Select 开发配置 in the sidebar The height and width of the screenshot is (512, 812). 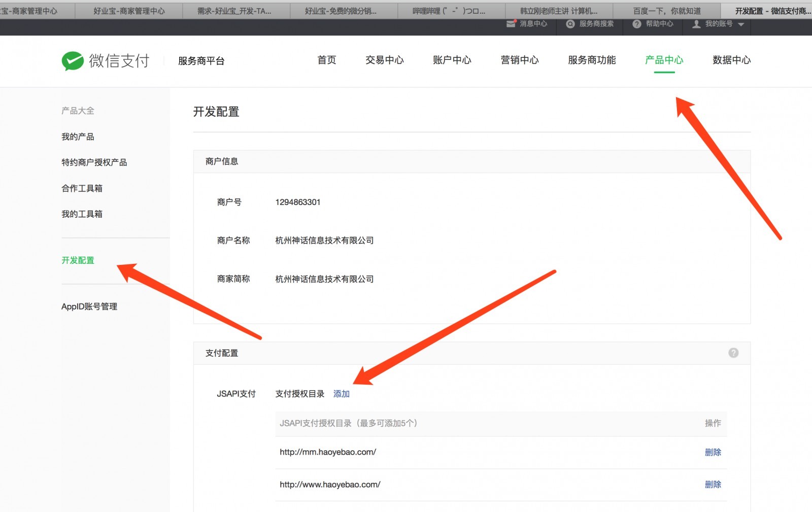click(78, 260)
